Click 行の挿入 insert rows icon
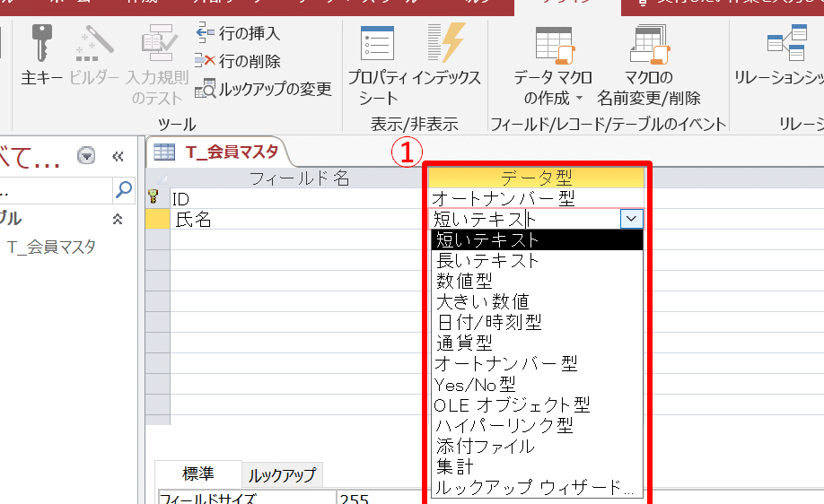The image size is (824, 504). tap(206, 34)
